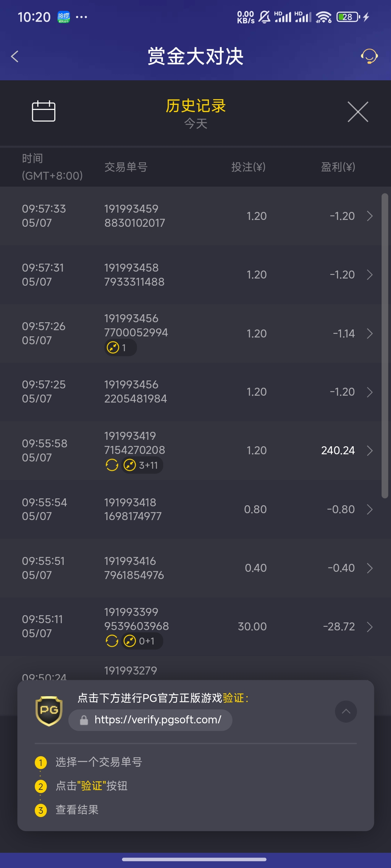Tap the scatter badge showing 3+11
The height and width of the screenshot is (868, 391).
click(x=142, y=465)
